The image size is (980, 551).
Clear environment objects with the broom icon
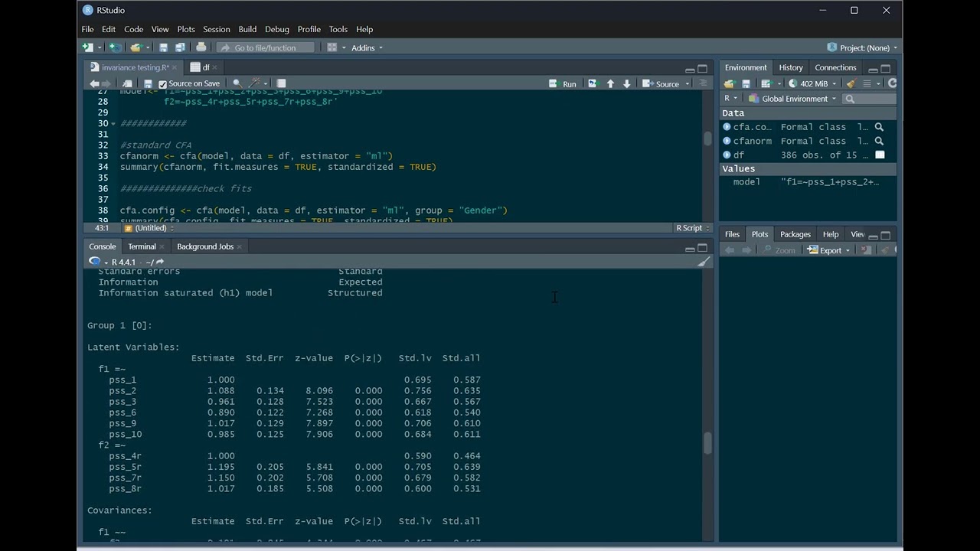(851, 83)
